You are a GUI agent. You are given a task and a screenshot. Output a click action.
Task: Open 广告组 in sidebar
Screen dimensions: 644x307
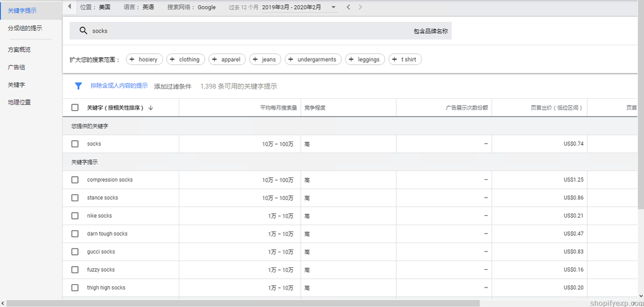tap(16, 67)
